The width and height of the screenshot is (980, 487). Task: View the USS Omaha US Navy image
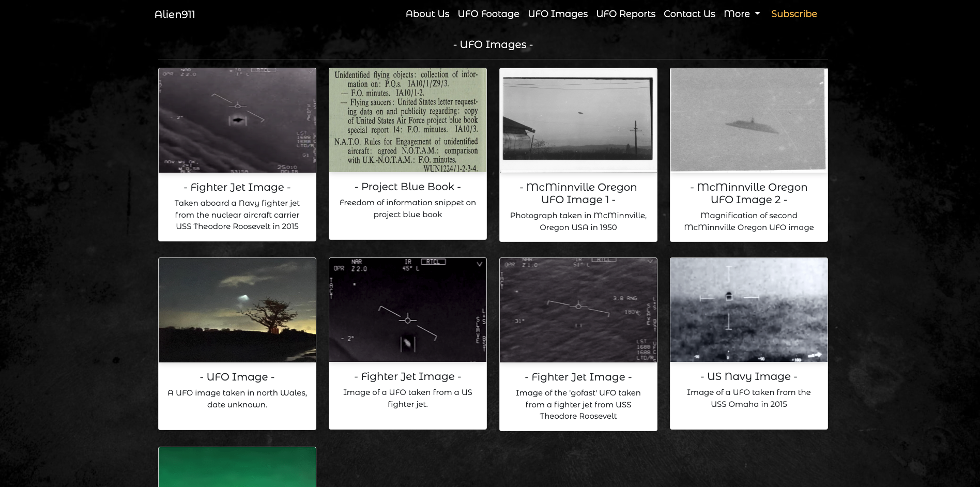(749, 310)
